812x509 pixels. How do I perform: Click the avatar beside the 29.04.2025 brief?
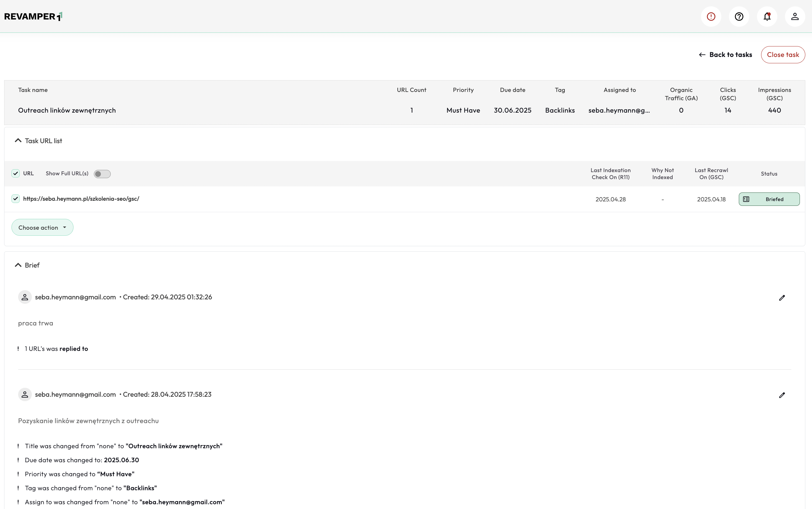click(25, 297)
